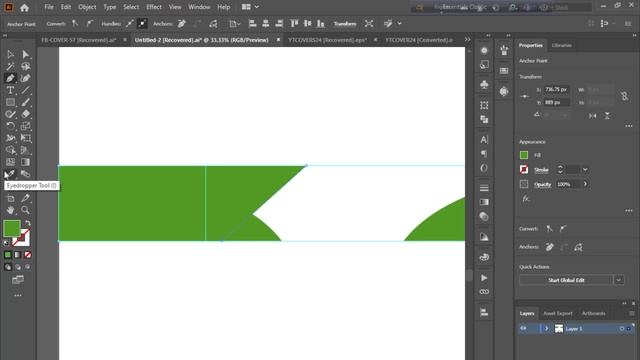Open Transform panel more options
640x360 pixels.
tap(629, 126)
